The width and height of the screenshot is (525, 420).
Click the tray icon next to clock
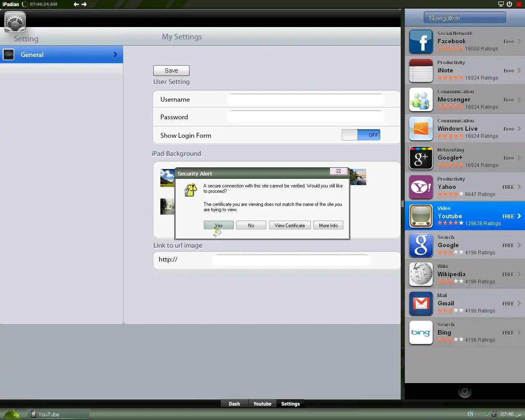tap(495, 414)
